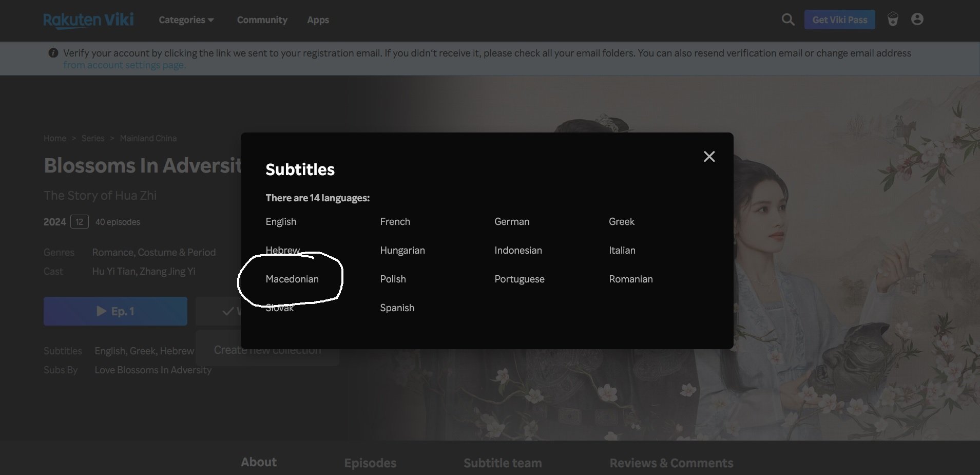Play Ep. 1 button
Image resolution: width=980 pixels, height=475 pixels.
[x=116, y=311]
